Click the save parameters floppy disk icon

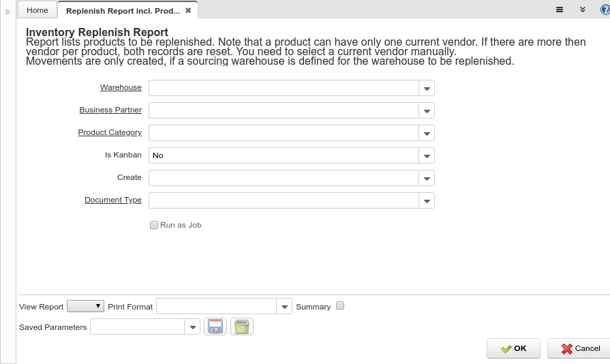coord(215,327)
